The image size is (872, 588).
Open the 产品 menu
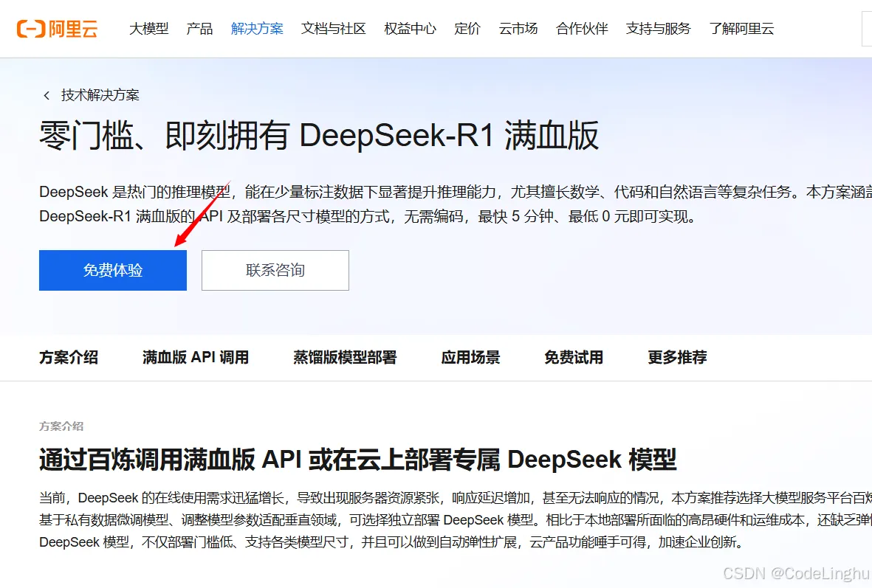pos(199,28)
